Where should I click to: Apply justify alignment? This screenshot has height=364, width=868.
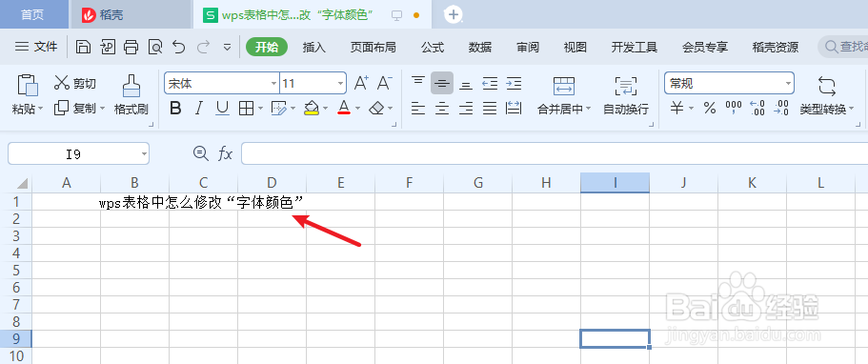(490, 108)
